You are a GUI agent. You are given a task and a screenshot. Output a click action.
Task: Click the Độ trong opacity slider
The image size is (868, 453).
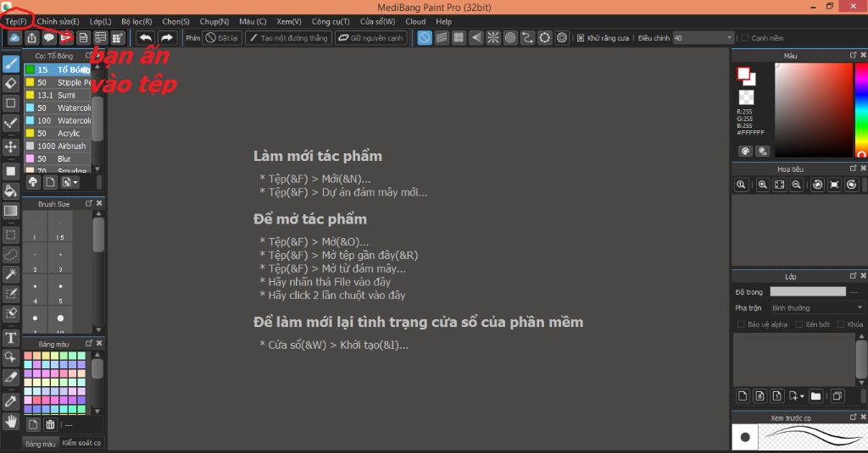click(808, 291)
